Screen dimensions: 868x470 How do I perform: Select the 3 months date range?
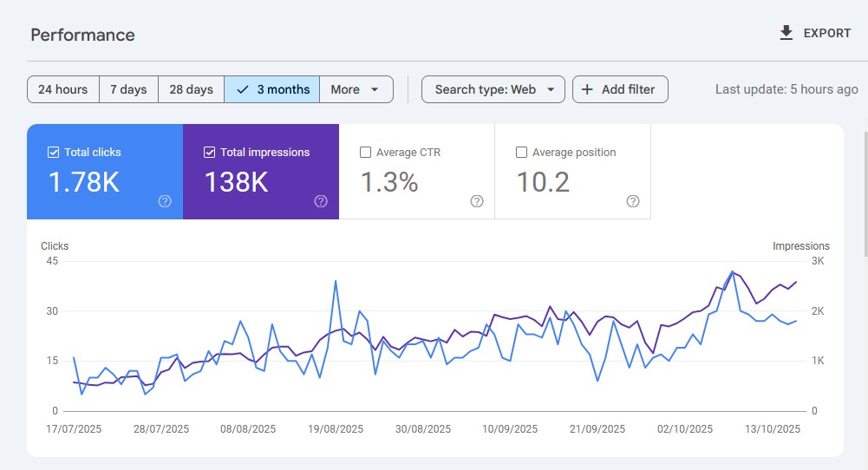tap(272, 89)
